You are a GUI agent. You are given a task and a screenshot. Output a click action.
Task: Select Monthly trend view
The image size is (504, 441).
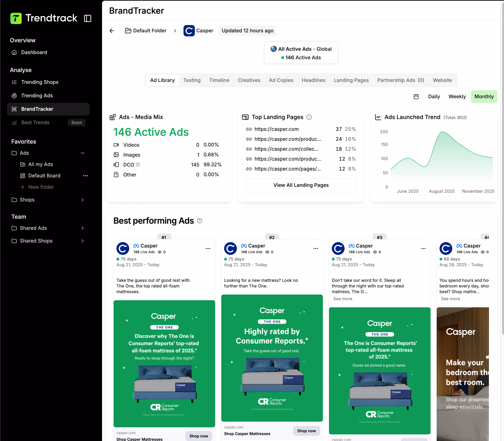coord(484,97)
